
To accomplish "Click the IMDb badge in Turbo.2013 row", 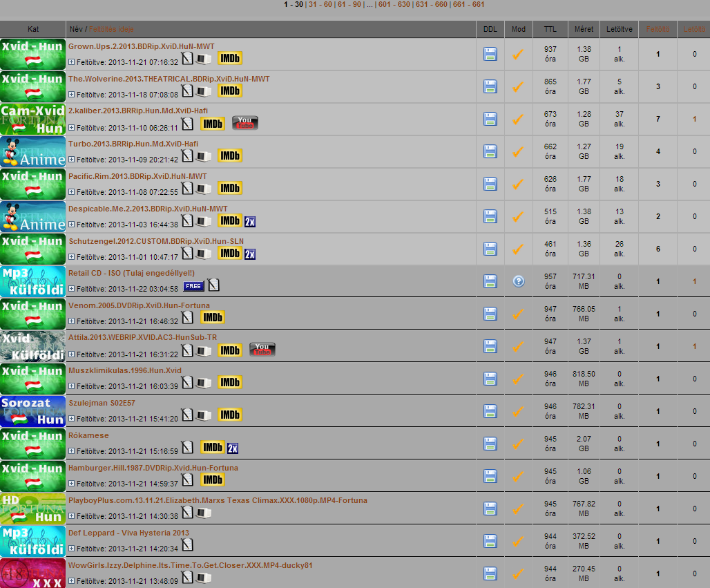I will (230, 156).
